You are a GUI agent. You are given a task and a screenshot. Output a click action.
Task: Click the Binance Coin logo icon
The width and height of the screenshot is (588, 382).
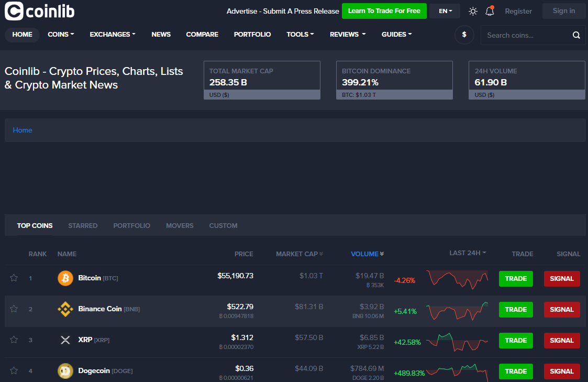click(65, 309)
